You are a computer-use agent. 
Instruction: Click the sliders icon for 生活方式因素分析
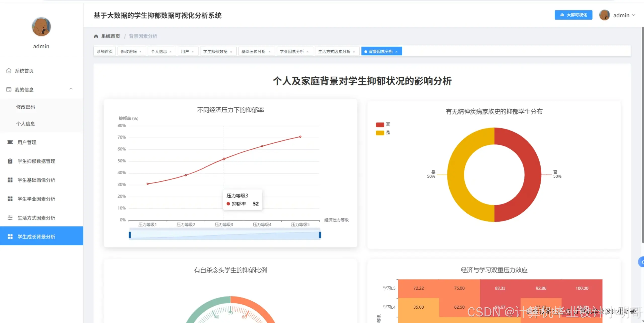(10, 218)
